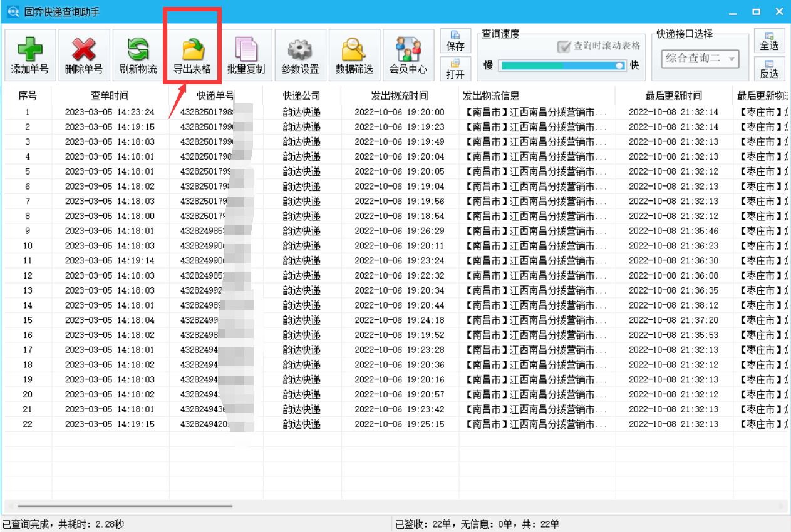
Task: Click the 批量复制 (Batch Copy) icon
Action: pyautogui.click(x=246, y=54)
